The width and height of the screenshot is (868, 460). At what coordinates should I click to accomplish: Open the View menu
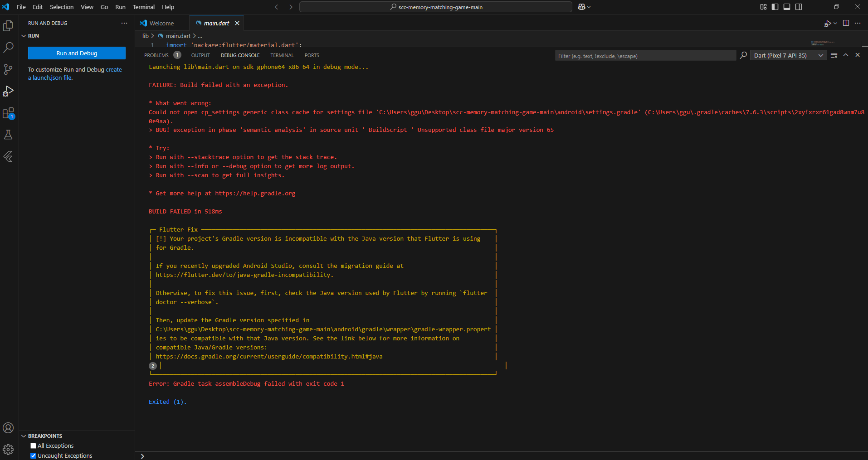point(87,7)
